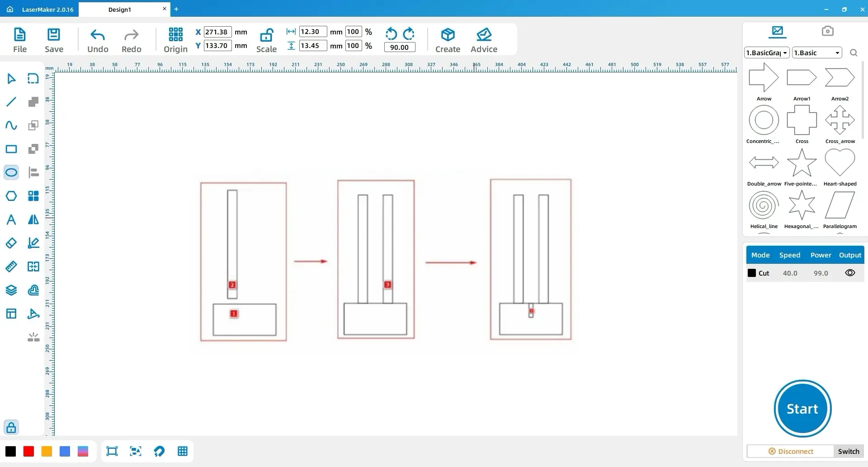Choose the Polygon hexagon tool
Viewport: 868px width, 467px height.
(11, 196)
